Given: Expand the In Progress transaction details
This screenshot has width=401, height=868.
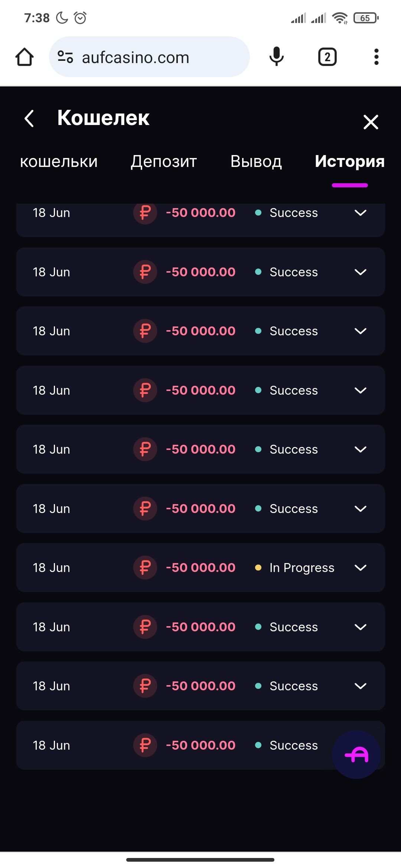Looking at the screenshot, I should pyautogui.click(x=361, y=568).
